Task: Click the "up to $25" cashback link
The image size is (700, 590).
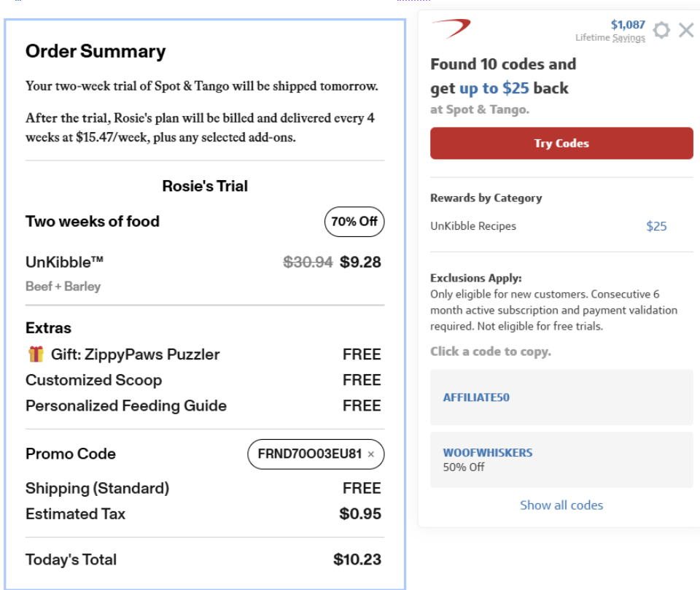Action: click(x=494, y=88)
